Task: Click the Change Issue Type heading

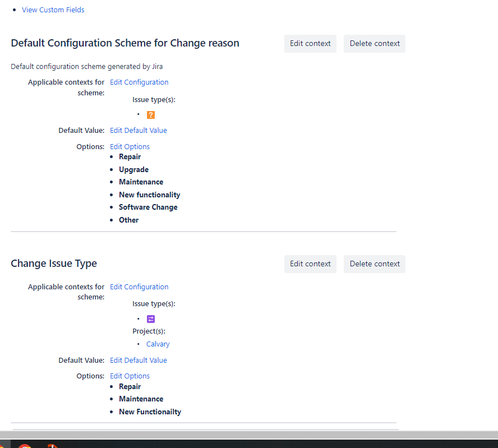Action: [x=54, y=264]
